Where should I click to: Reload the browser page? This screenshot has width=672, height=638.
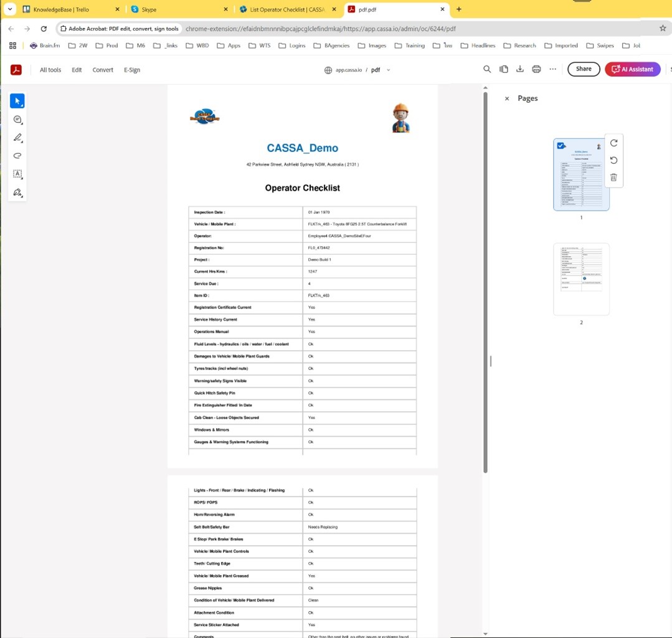tap(44, 29)
